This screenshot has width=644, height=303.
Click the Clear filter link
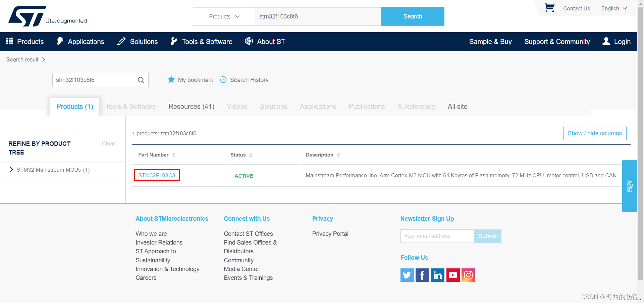click(x=108, y=143)
